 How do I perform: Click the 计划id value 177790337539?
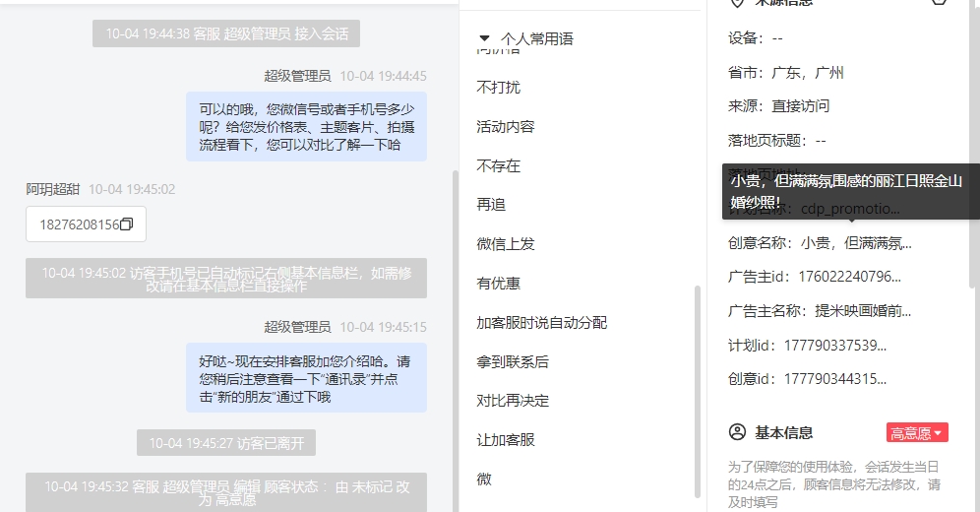click(835, 345)
